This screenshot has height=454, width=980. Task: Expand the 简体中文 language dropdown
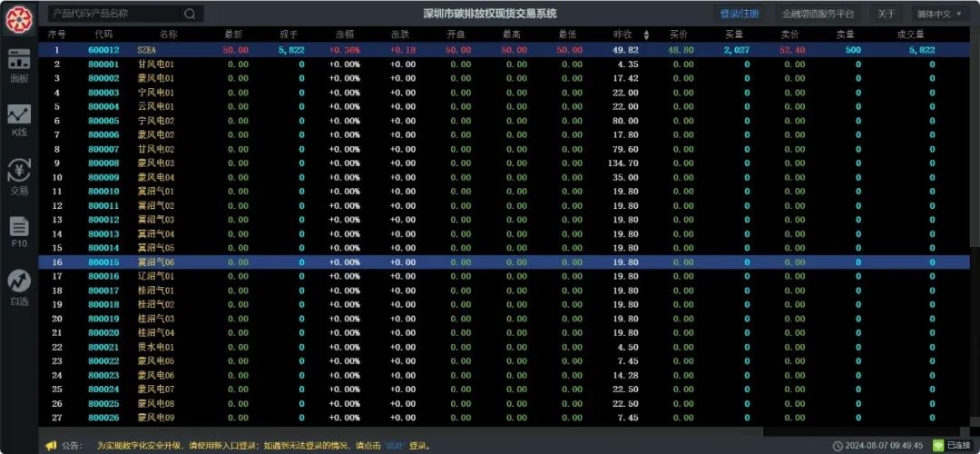(x=939, y=14)
